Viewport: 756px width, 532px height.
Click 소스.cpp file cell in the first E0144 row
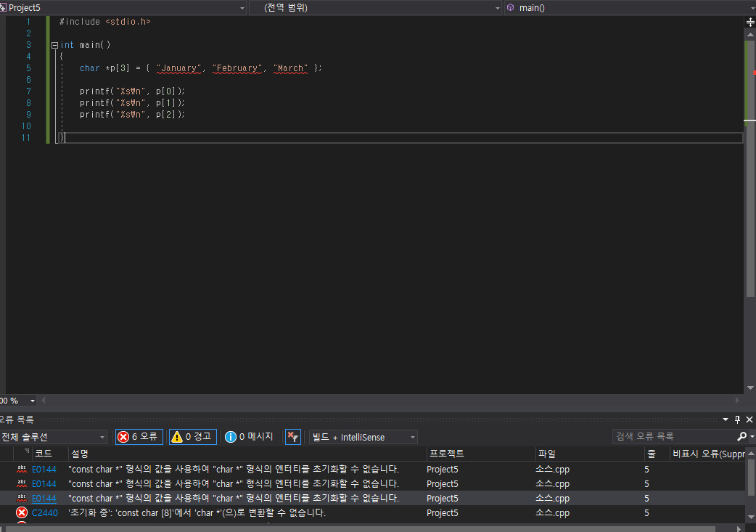553,470
